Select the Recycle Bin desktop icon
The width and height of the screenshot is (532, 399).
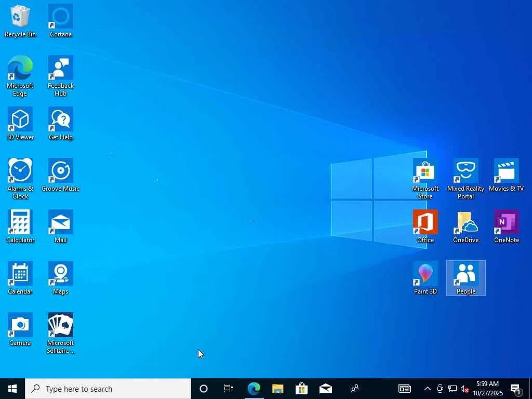(x=20, y=21)
